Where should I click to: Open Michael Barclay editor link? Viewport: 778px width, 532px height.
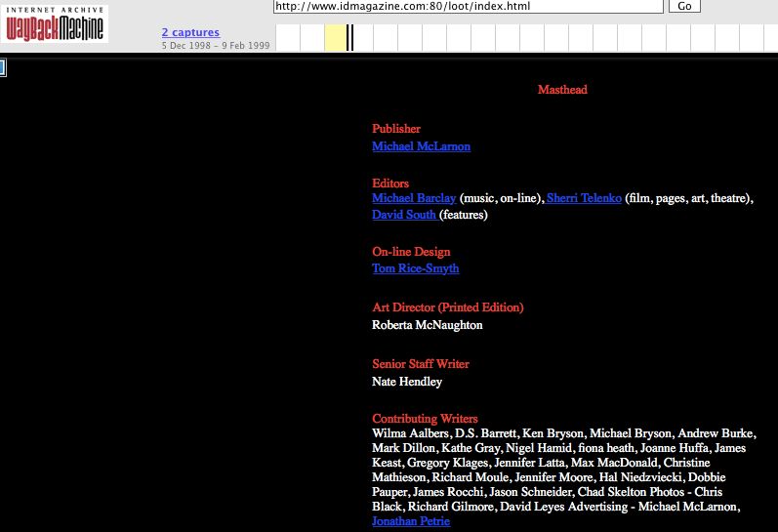tap(414, 198)
